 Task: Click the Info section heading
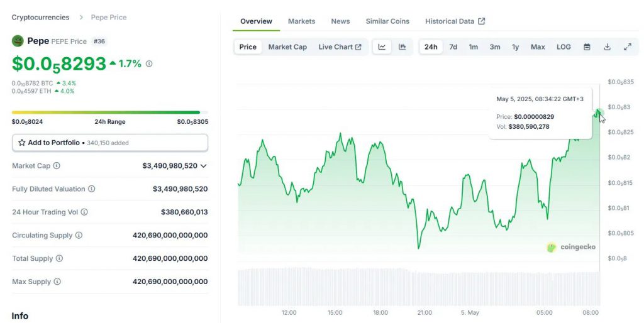click(x=19, y=316)
